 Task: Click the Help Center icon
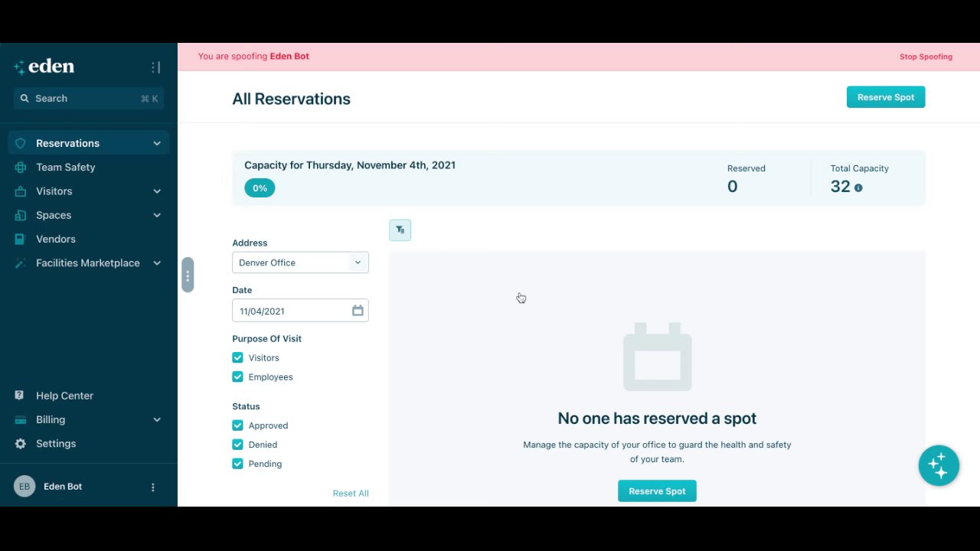[20, 396]
